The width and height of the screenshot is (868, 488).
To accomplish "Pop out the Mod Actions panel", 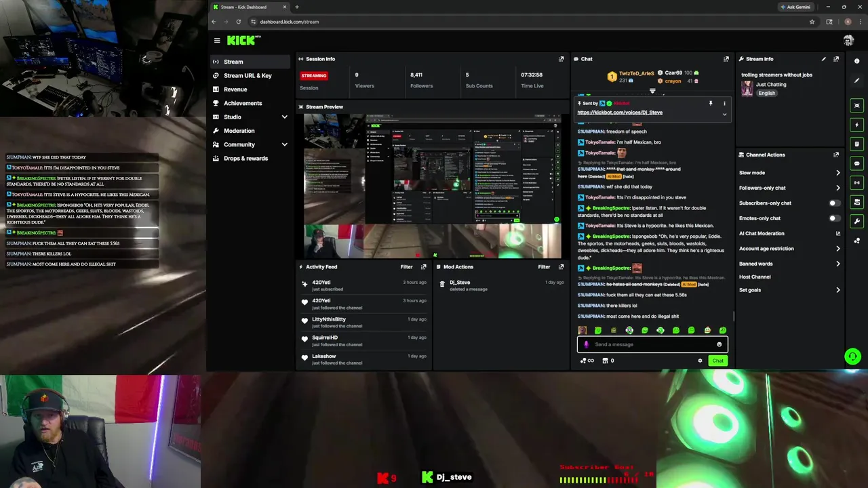I will click(x=561, y=267).
